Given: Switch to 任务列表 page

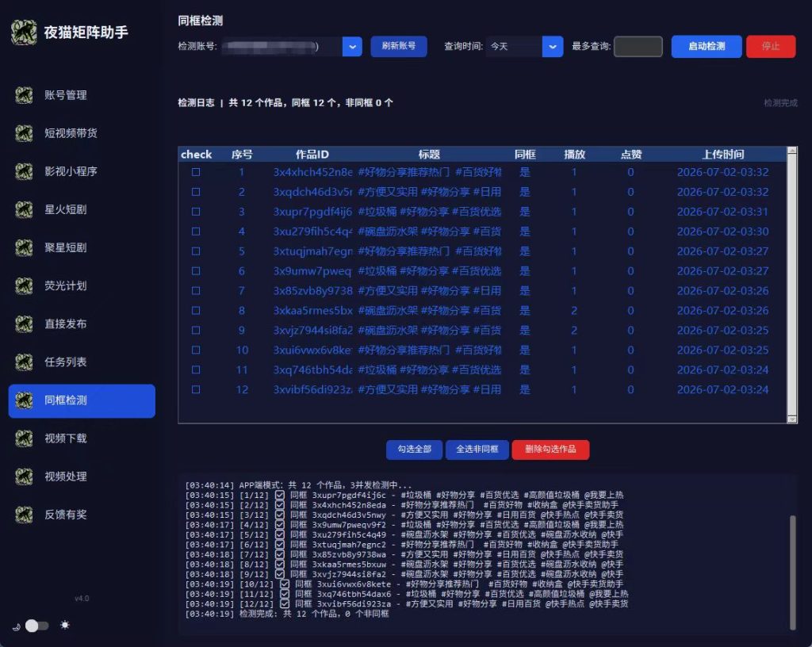Looking at the screenshot, I should [82, 362].
